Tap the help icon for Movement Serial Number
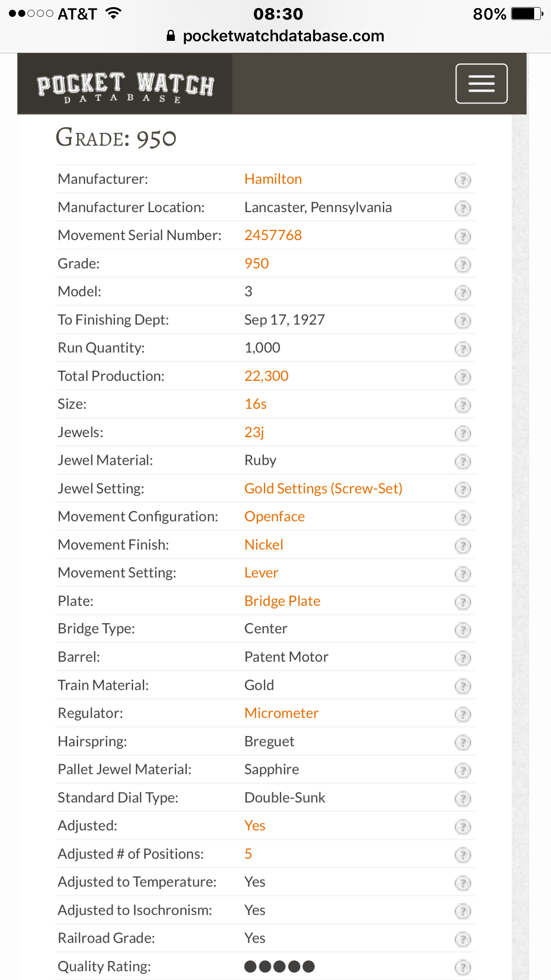Image resolution: width=551 pixels, height=980 pixels. coord(462,236)
